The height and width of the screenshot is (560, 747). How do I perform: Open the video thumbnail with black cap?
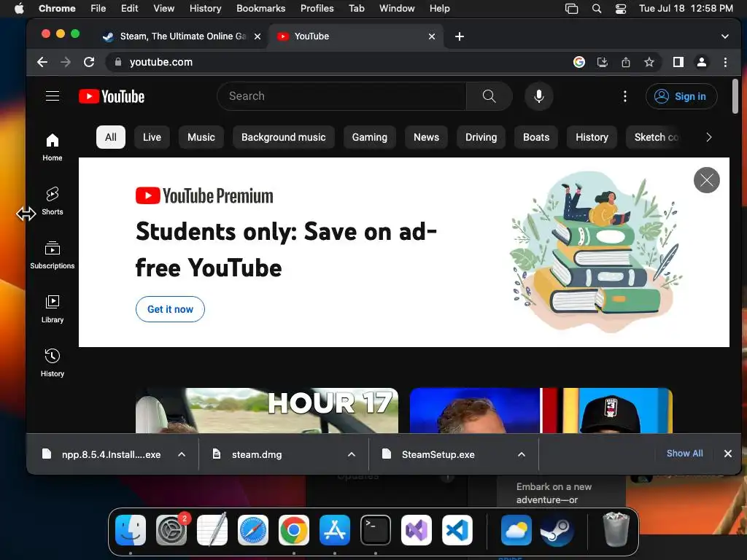coord(541,411)
